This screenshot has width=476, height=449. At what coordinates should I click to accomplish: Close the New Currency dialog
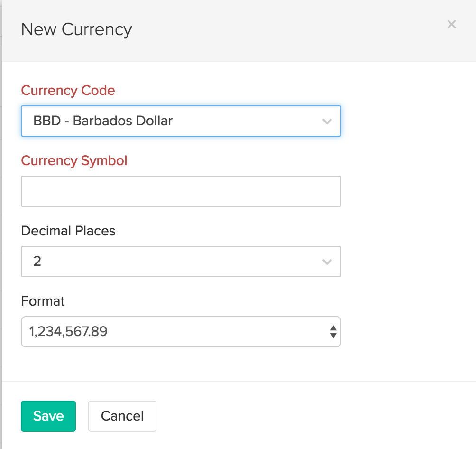point(451,24)
